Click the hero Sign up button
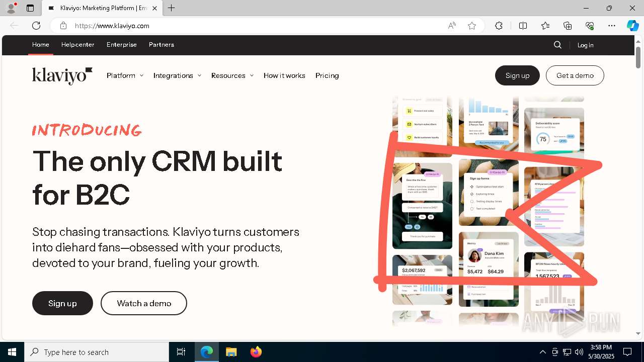This screenshot has width=644, height=362. (x=62, y=303)
